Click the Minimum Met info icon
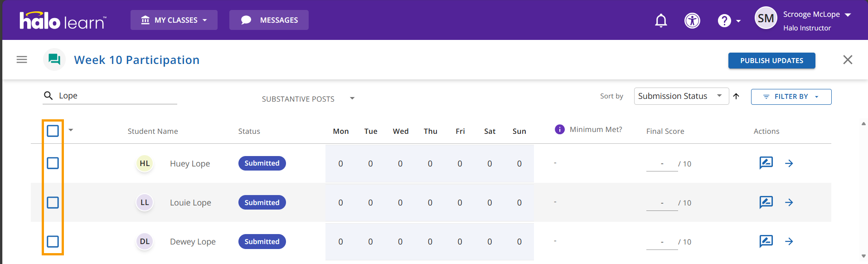The width and height of the screenshot is (868, 264). pyautogui.click(x=560, y=129)
